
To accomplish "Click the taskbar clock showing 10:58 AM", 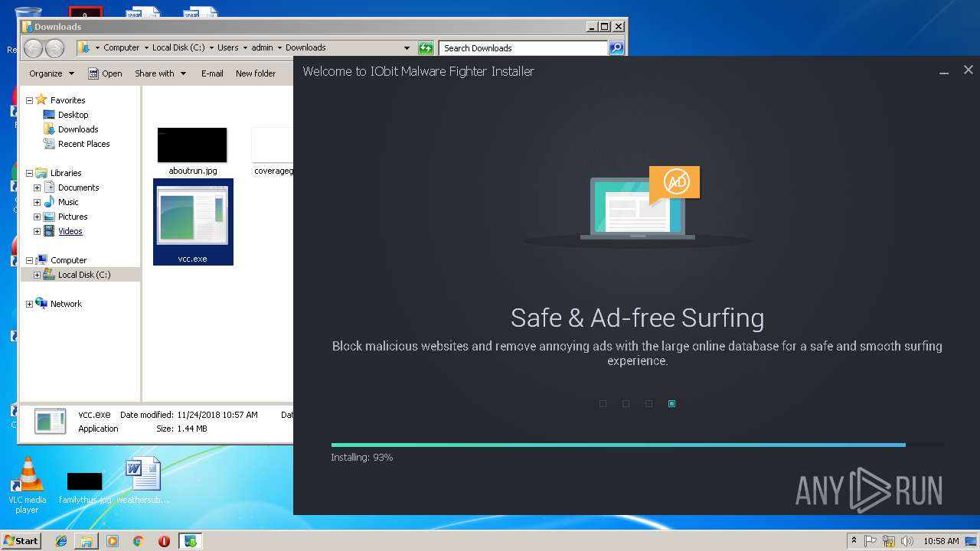I will (941, 541).
